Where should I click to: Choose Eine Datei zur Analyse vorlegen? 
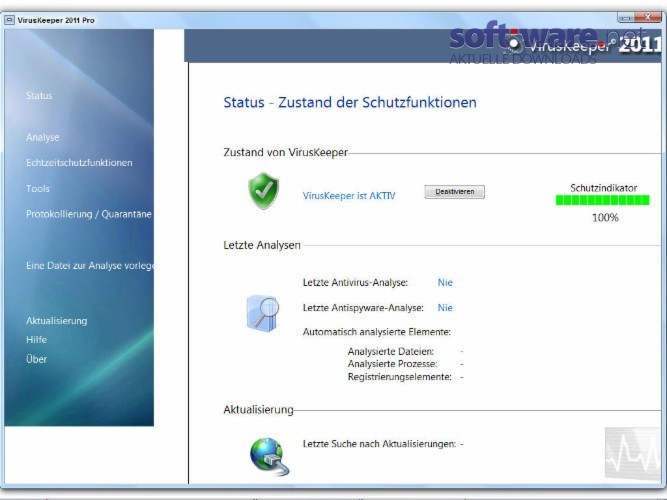click(x=90, y=266)
